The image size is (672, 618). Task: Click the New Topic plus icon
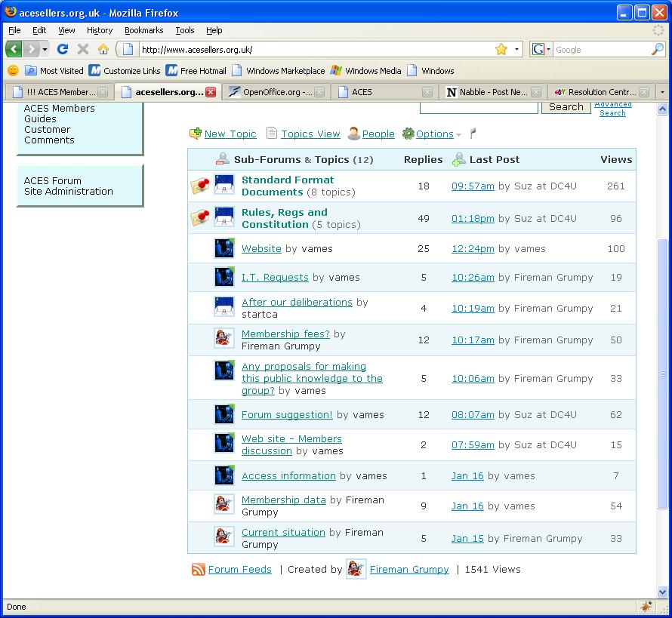pyautogui.click(x=196, y=134)
